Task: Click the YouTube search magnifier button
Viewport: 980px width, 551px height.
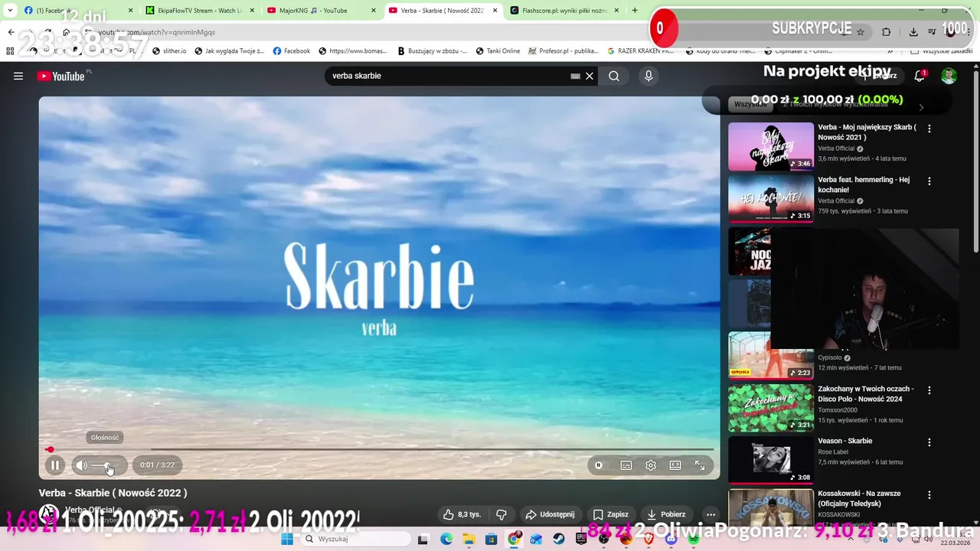Action: coord(614,76)
